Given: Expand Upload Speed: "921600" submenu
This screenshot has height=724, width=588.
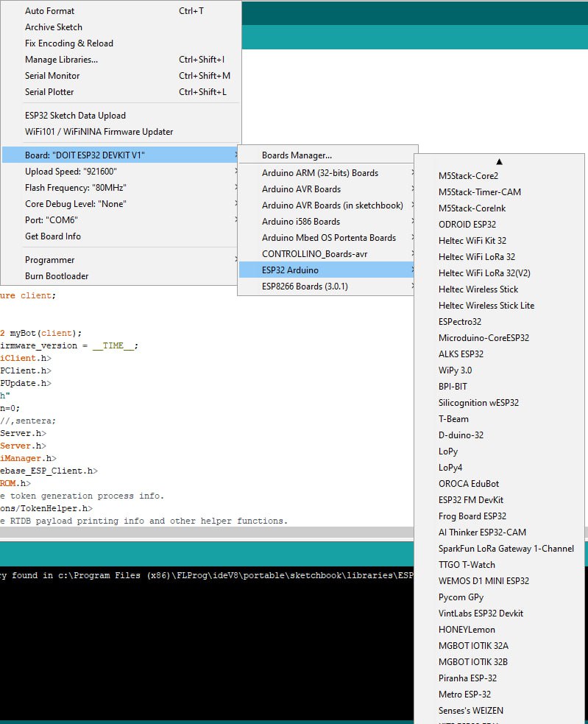Looking at the screenshot, I should tap(121, 172).
